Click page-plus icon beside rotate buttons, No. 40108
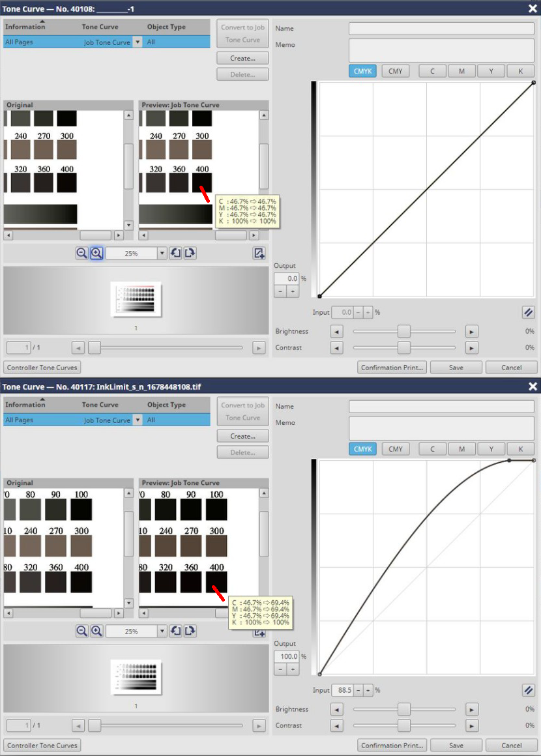The image size is (541, 756). tap(259, 254)
